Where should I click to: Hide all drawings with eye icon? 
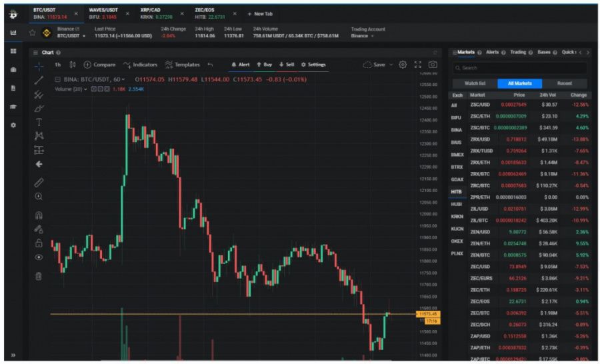tap(39, 257)
